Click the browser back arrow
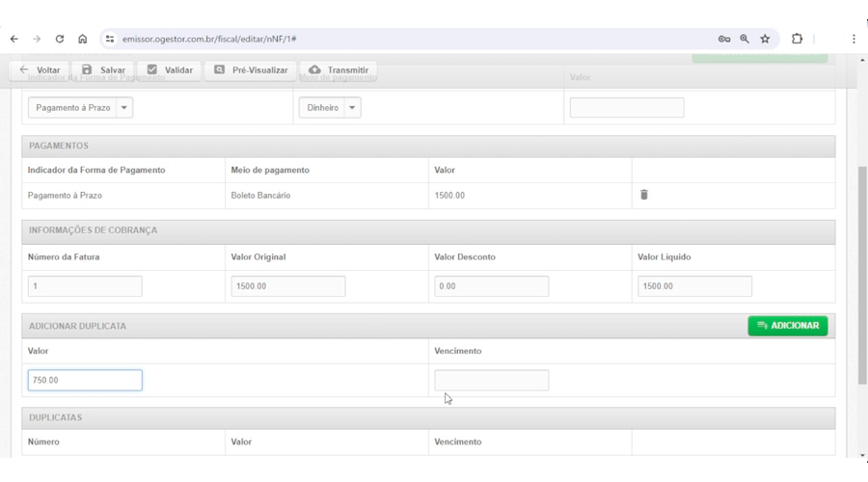Viewport: 868px width, 482px height. (x=14, y=40)
